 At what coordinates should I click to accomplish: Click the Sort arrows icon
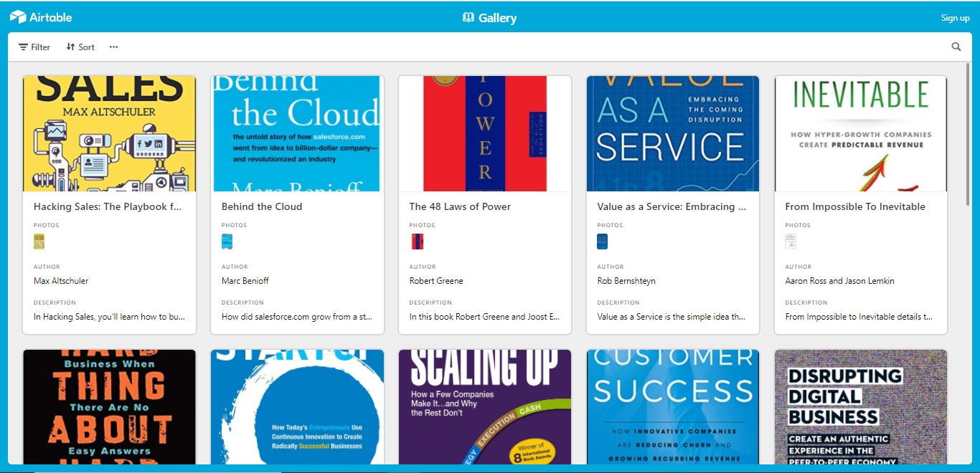[x=69, y=47]
